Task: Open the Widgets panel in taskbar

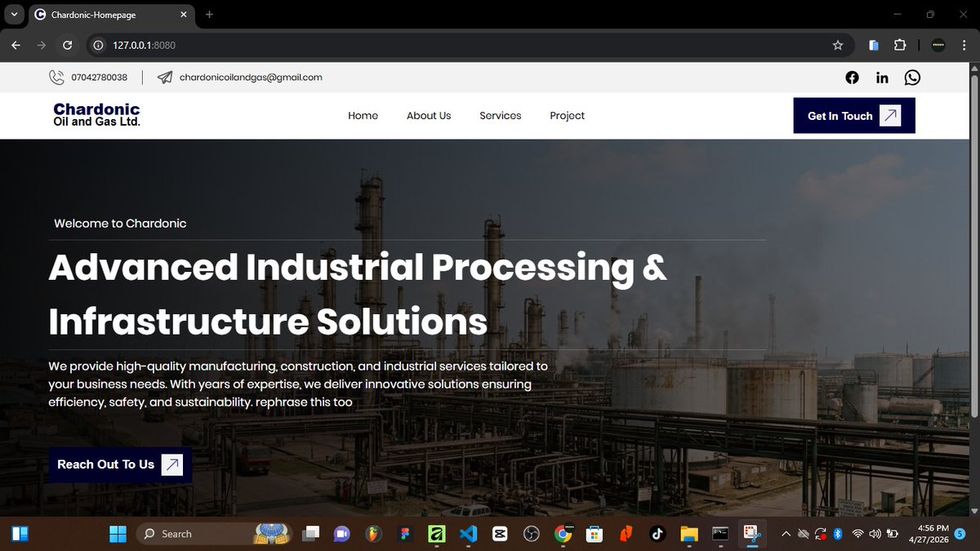Action: 20,534
